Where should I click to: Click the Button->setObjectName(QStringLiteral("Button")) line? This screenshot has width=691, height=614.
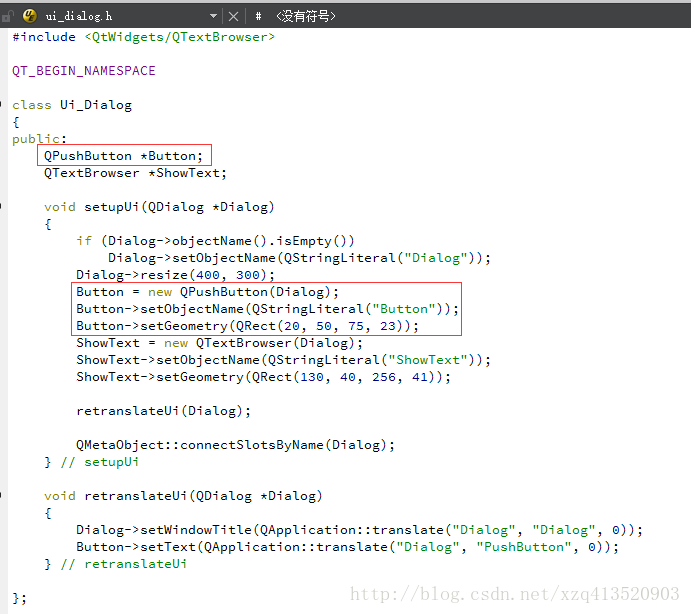pyautogui.click(x=267, y=309)
